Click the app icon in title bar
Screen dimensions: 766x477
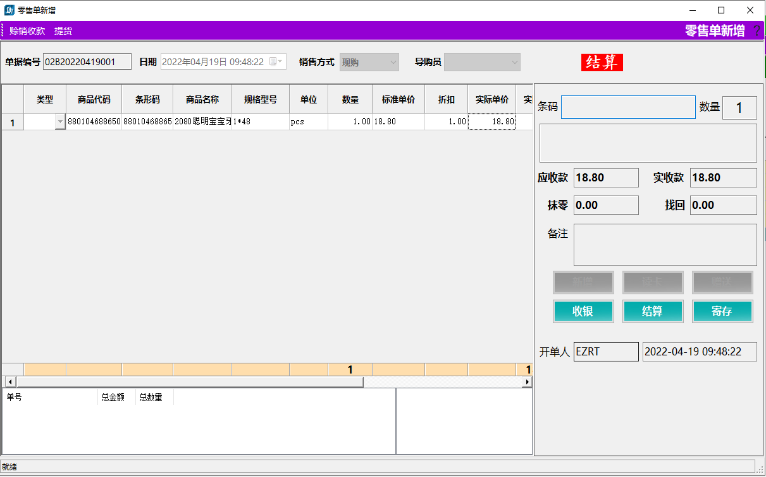(x=10, y=9)
